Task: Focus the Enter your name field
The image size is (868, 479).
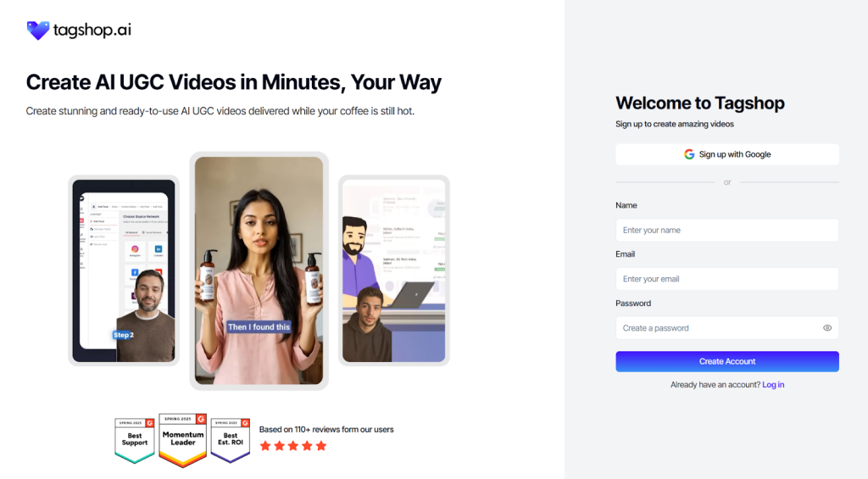Action: click(726, 231)
